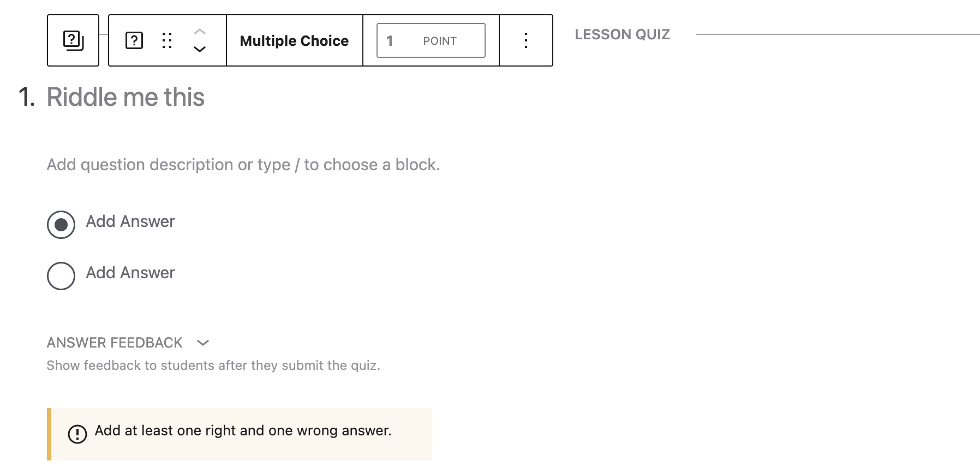Open more options for the Multiple Choice block
This screenshot has width=980, height=467.
(525, 40)
